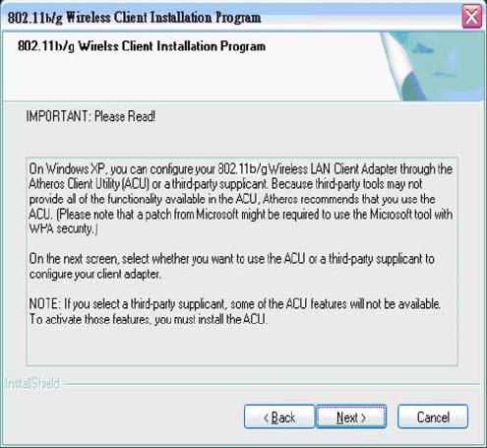Click the greyed InstallShield label
This screenshot has height=448, width=487.
[32, 383]
